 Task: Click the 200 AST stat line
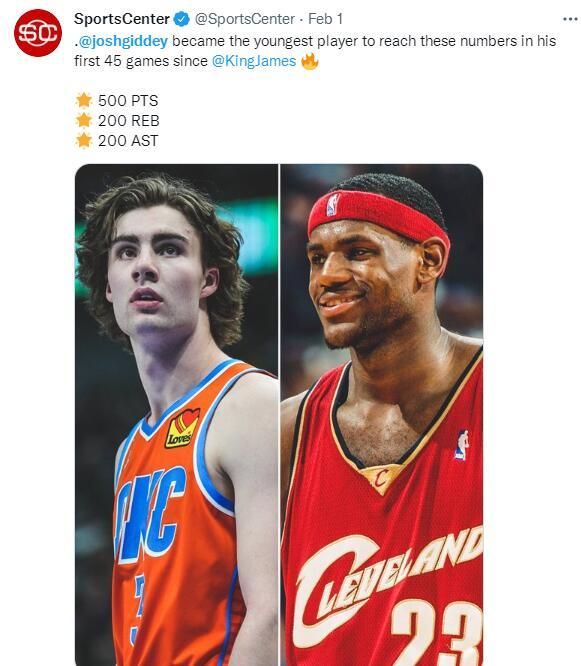coord(128,141)
